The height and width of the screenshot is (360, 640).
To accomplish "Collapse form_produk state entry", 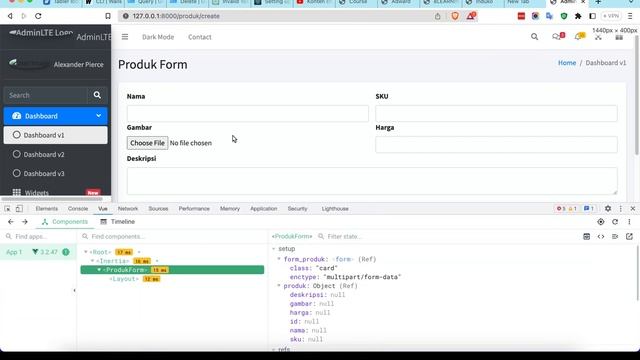I will click(279, 259).
